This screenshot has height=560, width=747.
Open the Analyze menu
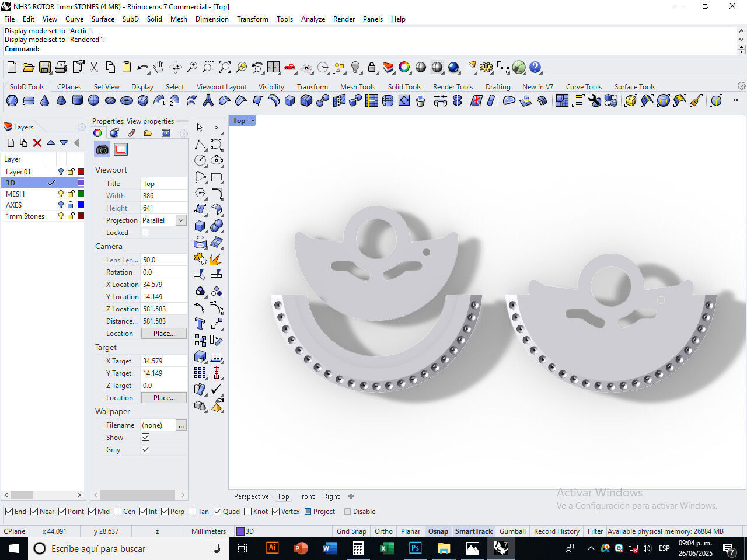point(313,19)
